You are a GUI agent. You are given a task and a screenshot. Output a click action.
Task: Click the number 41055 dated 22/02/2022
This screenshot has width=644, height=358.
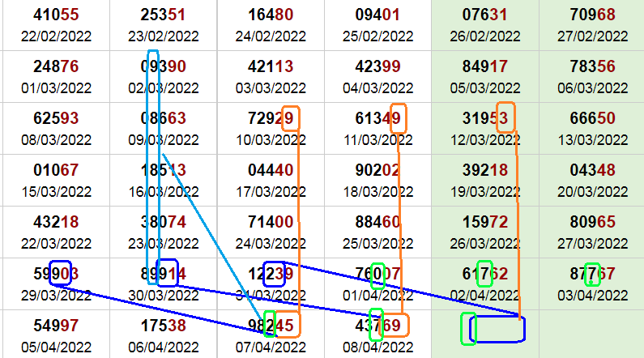tap(56, 15)
